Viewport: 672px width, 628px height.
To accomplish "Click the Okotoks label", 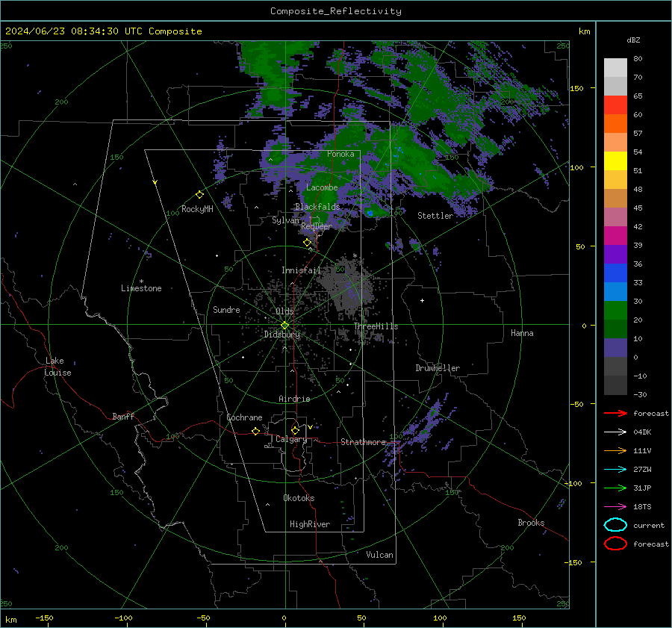I will [299, 498].
